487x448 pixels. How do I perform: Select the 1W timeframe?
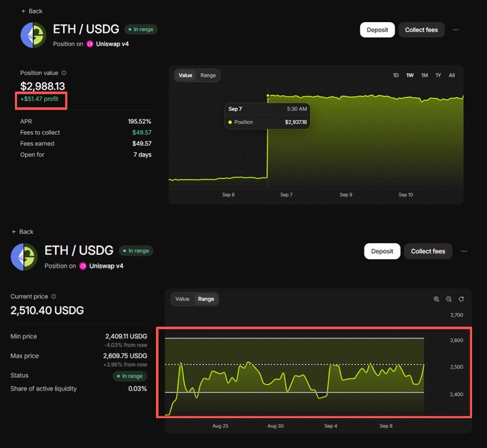click(x=410, y=75)
